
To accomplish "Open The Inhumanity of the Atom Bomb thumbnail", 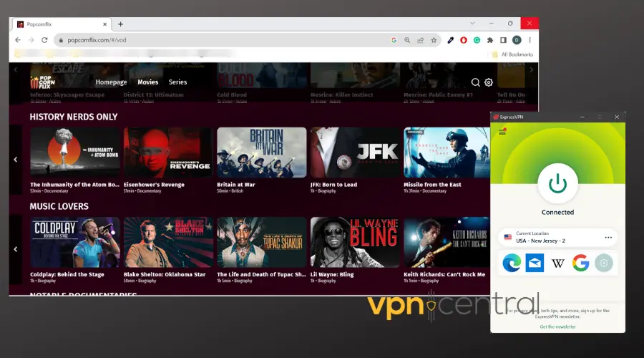I will (74, 153).
